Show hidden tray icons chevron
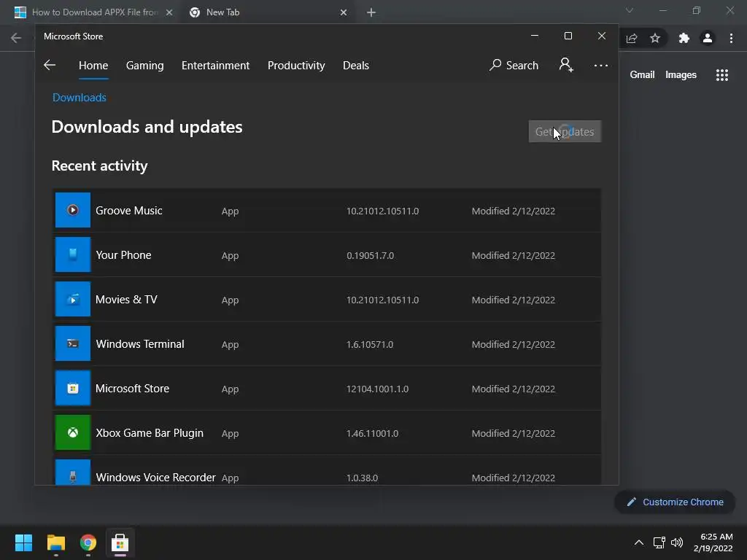The image size is (747, 560). [x=639, y=542]
